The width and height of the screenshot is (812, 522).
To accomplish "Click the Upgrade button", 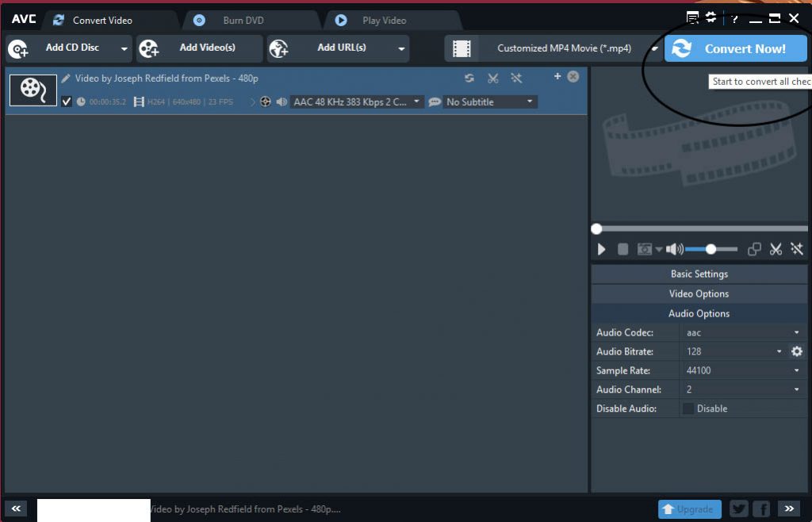I will (x=690, y=509).
